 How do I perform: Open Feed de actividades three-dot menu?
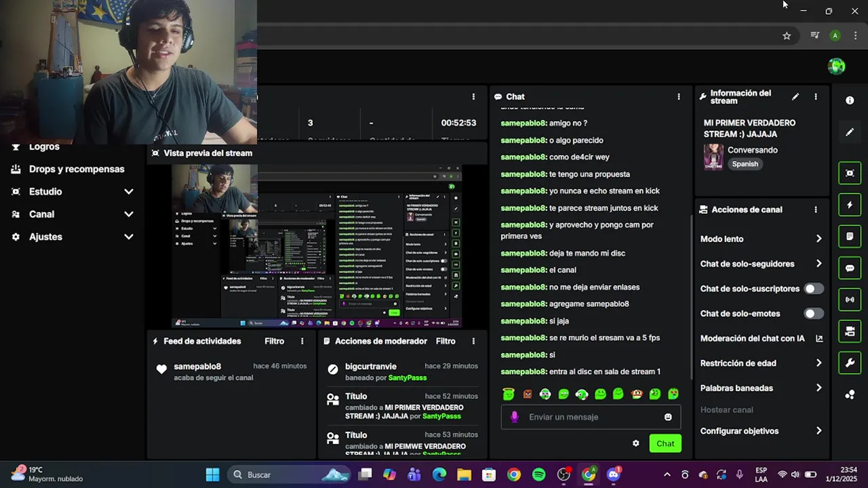302,342
